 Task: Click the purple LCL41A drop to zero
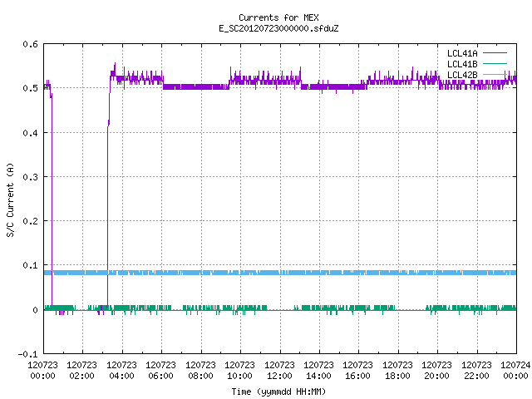tap(52, 200)
